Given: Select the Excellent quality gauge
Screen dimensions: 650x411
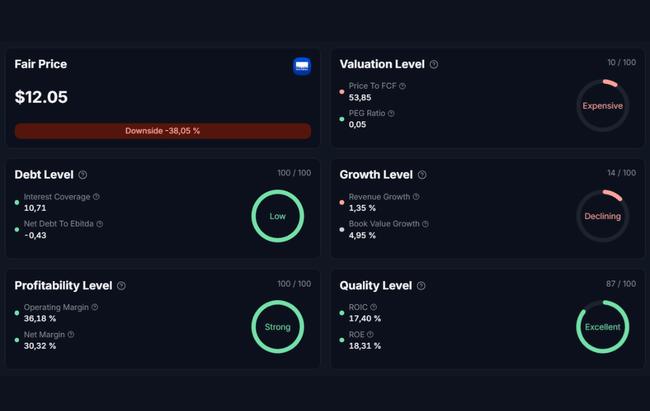Looking at the screenshot, I should (602, 327).
